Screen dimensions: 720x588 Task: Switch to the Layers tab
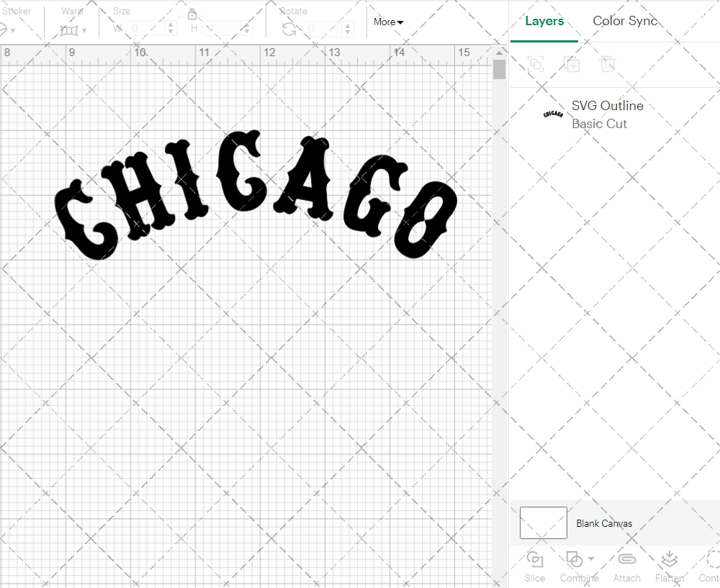pyautogui.click(x=544, y=21)
